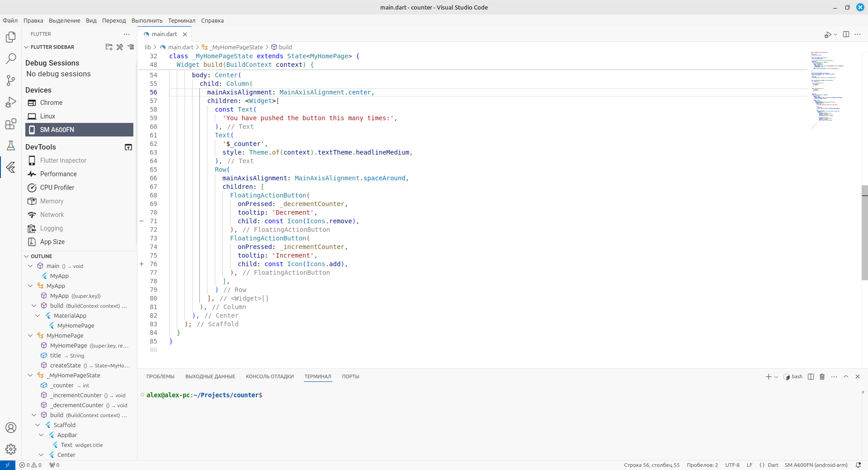
Task: Open the Manage gear menu
Action: 11,449
